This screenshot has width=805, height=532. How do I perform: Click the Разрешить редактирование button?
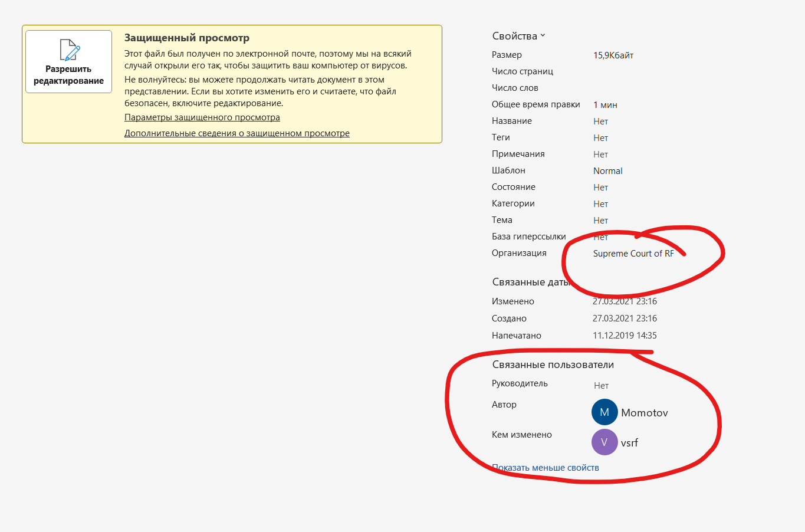click(68, 62)
